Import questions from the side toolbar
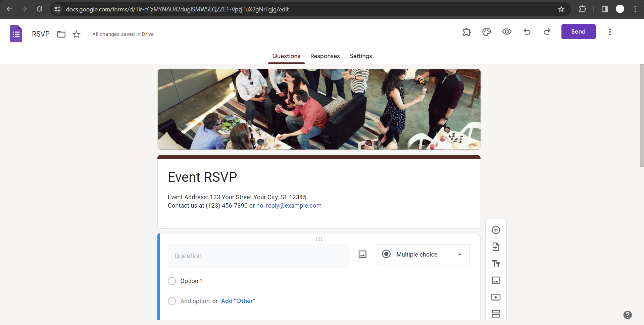The image size is (644, 325). pyautogui.click(x=496, y=247)
